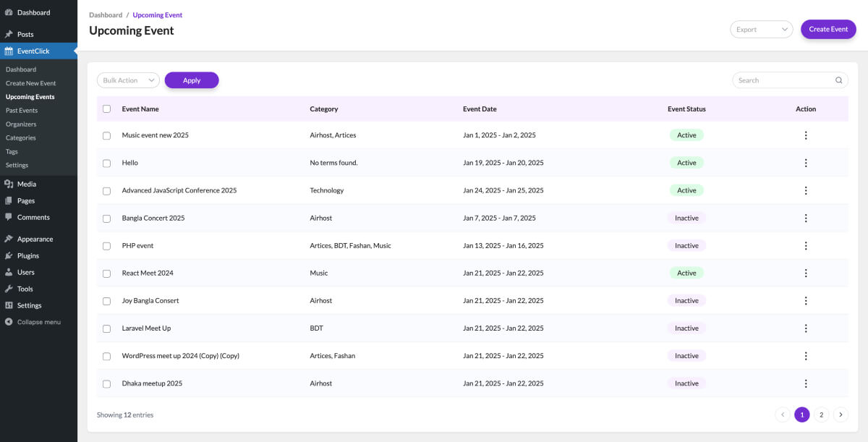Collapse the sidebar menu
Screen dimensions: 868x442
(x=33, y=322)
